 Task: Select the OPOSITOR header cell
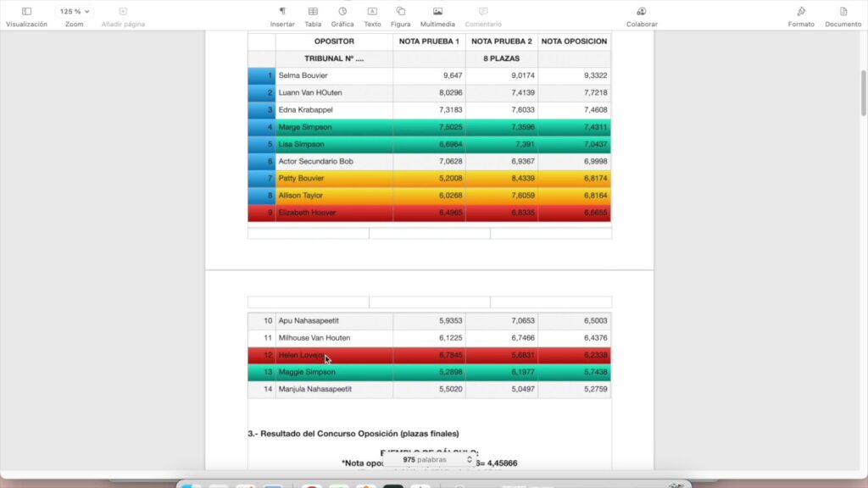334,42
